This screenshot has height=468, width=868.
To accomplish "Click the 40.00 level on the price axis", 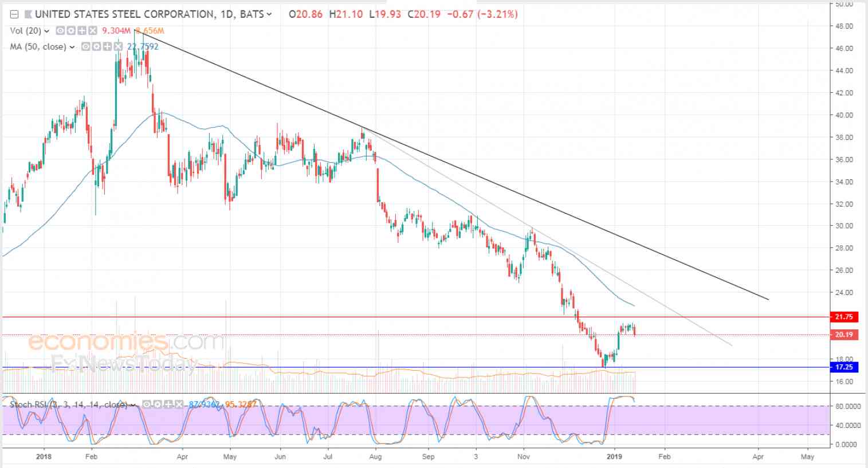I will [845, 115].
